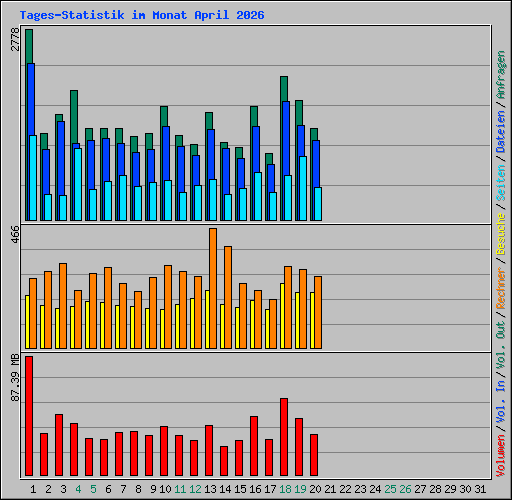Click the middle axis value 466
This screenshot has height=500, width=512.
[x=15, y=234]
